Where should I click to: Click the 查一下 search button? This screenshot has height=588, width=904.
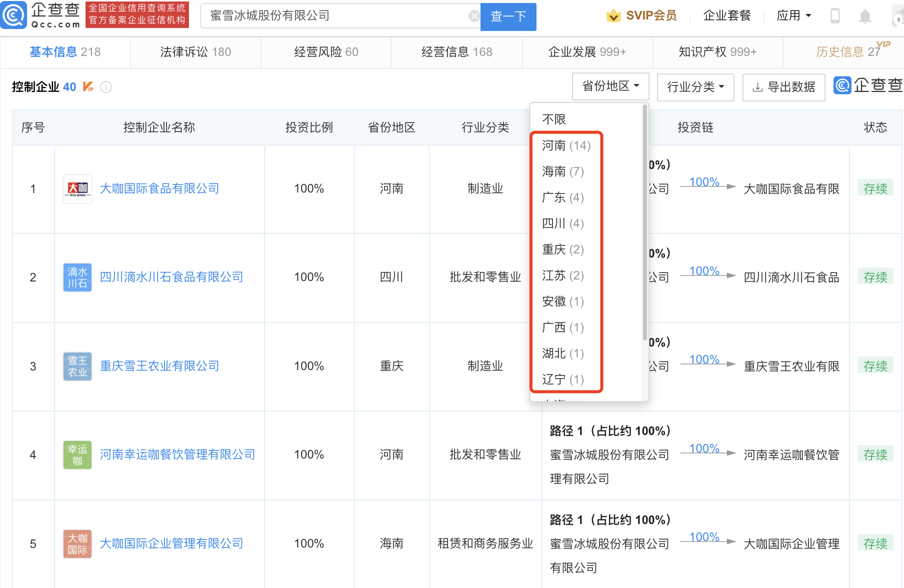[x=508, y=16]
